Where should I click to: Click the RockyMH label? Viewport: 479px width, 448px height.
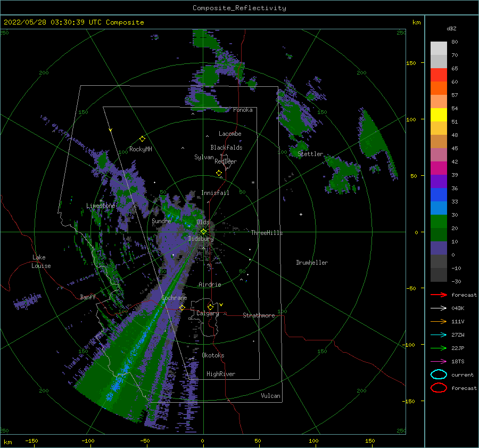141,149
